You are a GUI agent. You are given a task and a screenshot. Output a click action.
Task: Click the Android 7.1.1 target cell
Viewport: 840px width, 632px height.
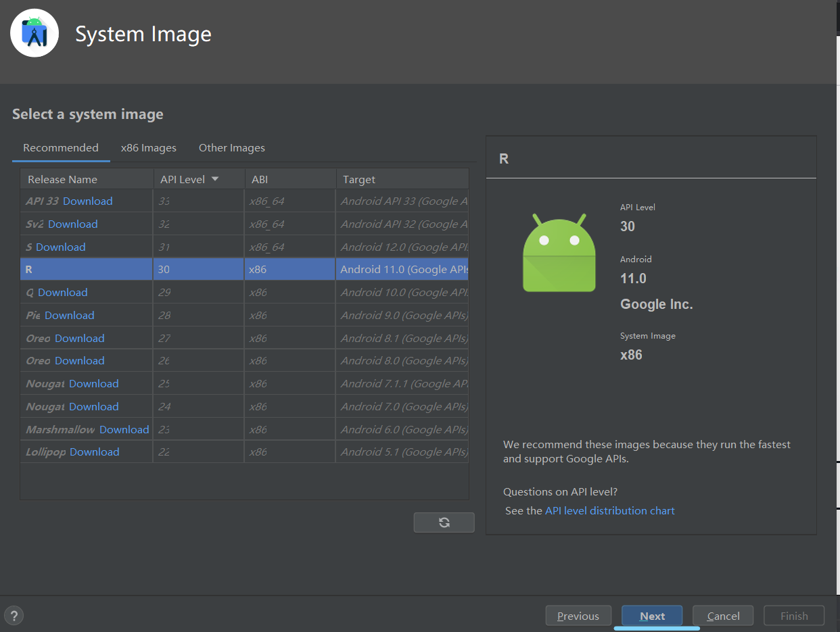(x=402, y=383)
